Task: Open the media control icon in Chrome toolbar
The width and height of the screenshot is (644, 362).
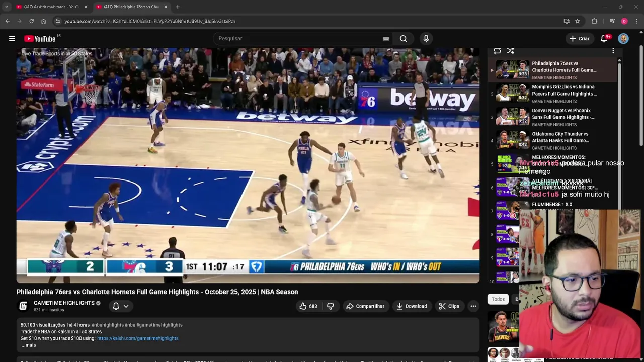Action: coord(612,21)
